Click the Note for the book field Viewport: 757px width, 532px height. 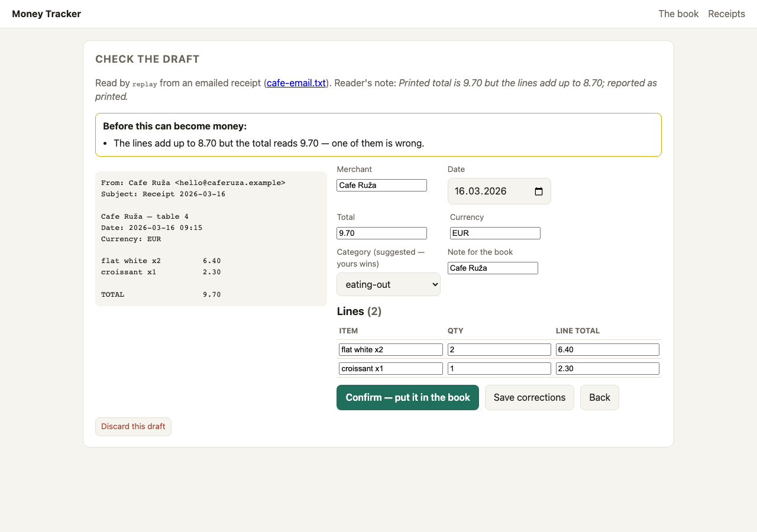click(493, 268)
